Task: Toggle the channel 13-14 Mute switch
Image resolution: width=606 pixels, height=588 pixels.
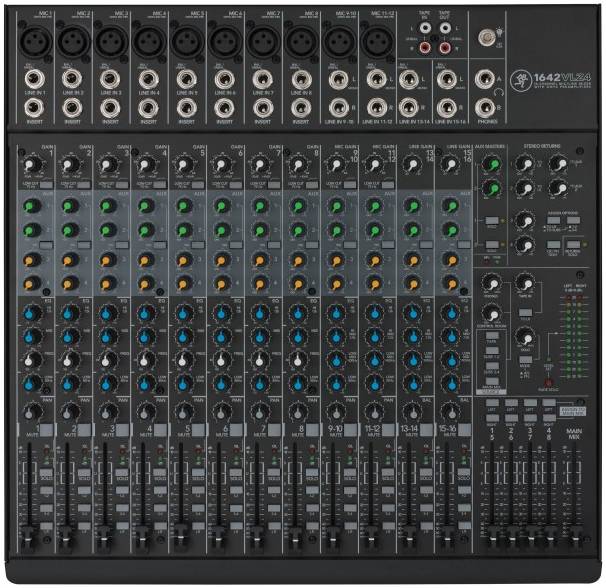Action: click(x=427, y=430)
